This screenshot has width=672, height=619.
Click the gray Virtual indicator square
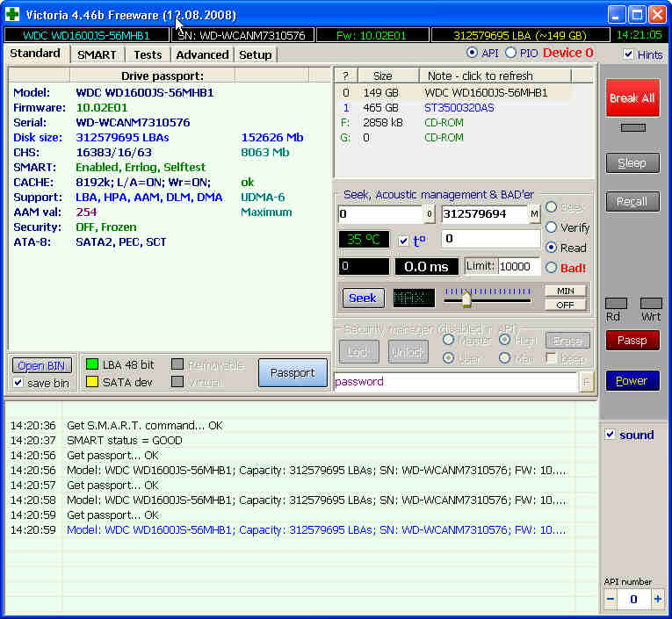click(177, 382)
